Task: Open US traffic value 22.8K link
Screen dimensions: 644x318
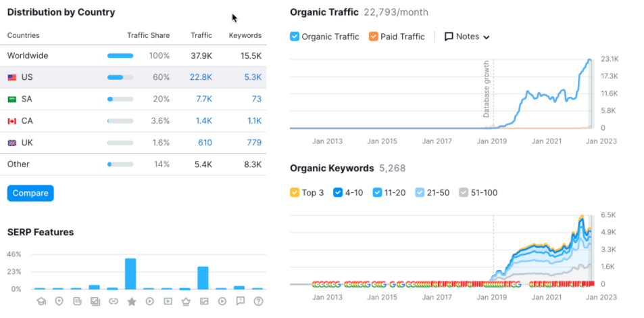Action: pyautogui.click(x=201, y=77)
